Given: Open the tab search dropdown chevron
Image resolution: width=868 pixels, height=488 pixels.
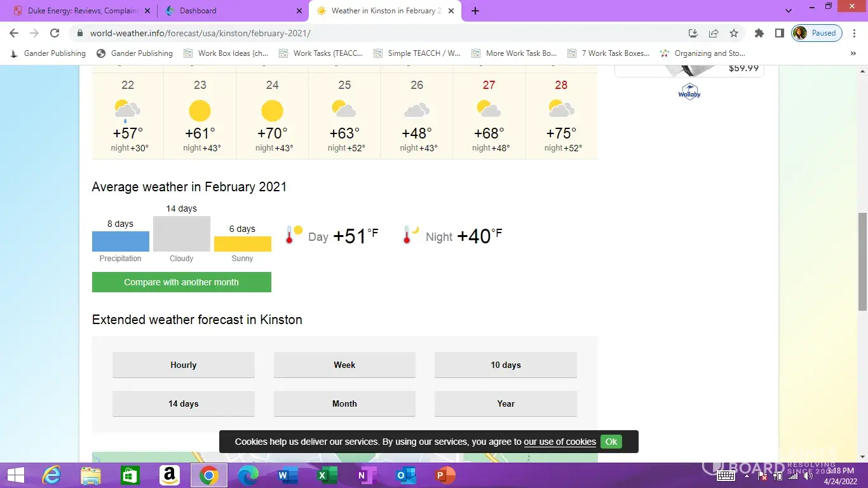Looking at the screenshot, I should click(789, 11).
